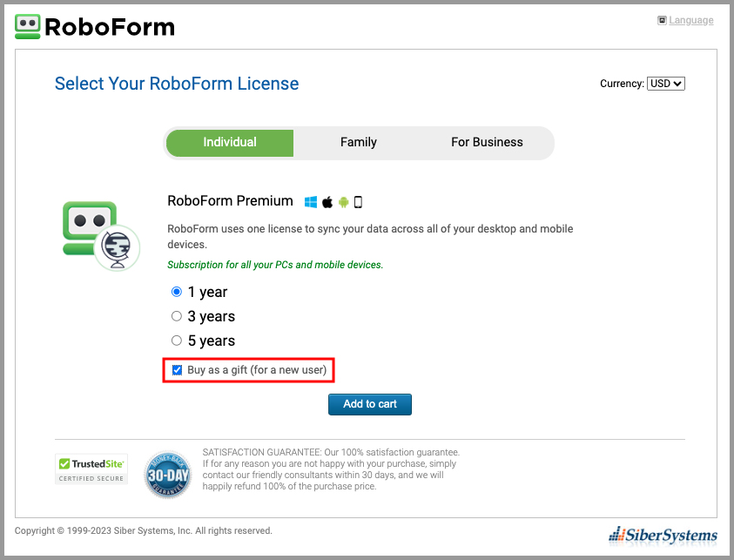
Task: Switch to the For Business tab
Action: [x=487, y=142]
